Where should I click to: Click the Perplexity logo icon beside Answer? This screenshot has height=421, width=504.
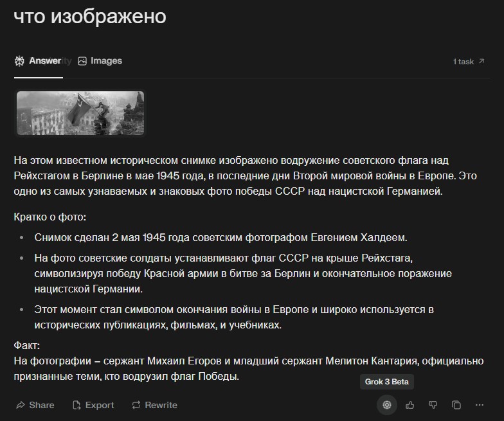click(x=19, y=60)
